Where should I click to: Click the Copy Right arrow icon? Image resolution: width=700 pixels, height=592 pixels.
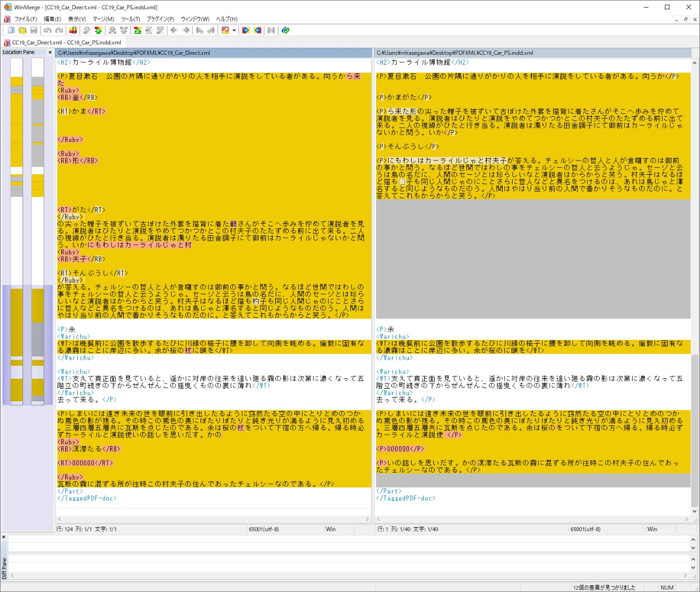[173, 30]
